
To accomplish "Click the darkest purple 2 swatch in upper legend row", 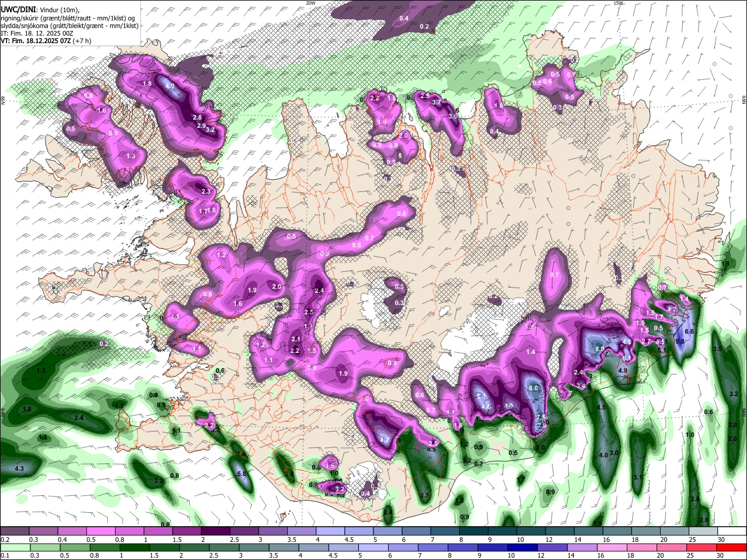I will 215,531.
